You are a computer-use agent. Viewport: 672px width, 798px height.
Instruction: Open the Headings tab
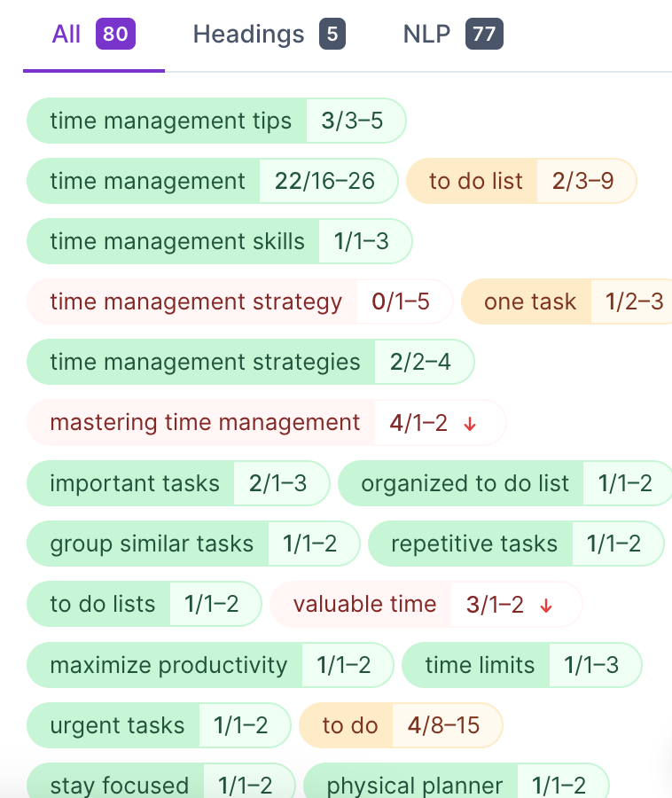[269, 35]
